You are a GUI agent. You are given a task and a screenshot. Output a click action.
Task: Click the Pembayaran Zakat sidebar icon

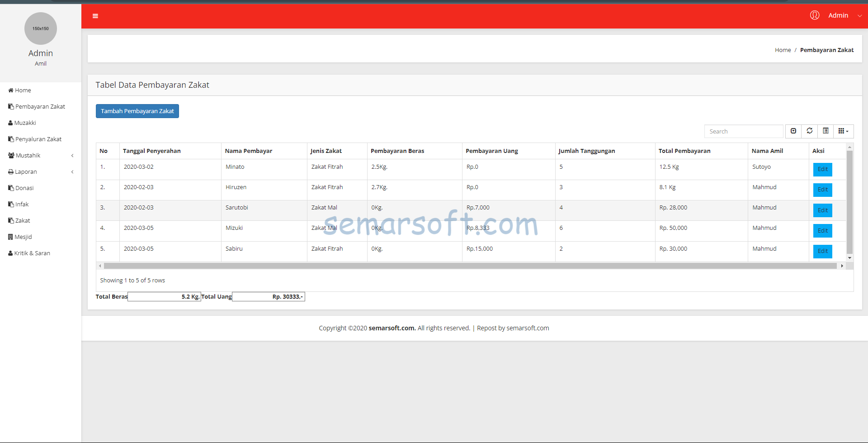tap(10, 106)
